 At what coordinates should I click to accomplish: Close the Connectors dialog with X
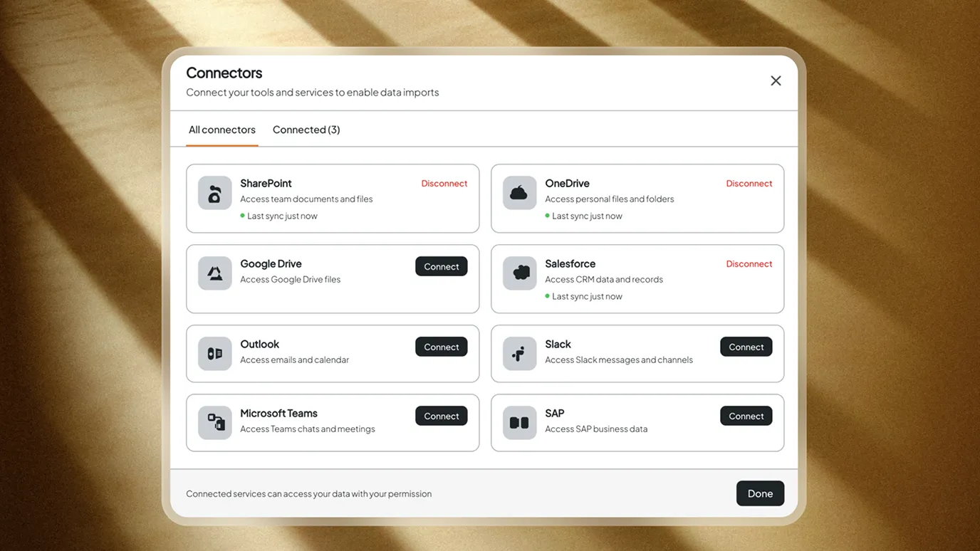776,81
